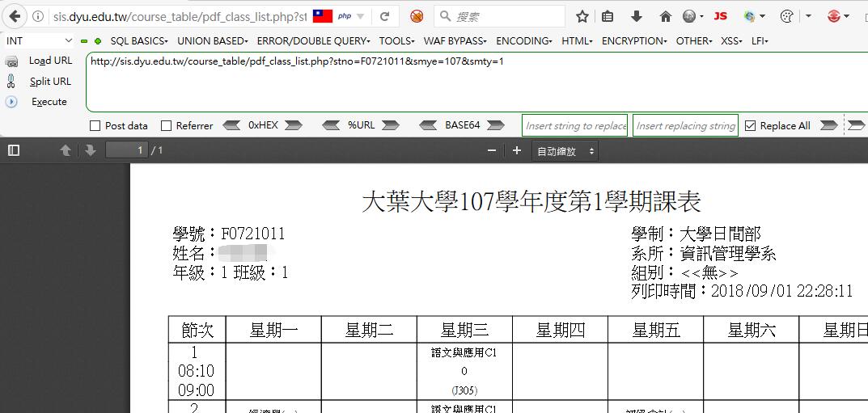Go to previous PDF page arrow
The image size is (868, 413).
pyautogui.click(x=66, y=150)
